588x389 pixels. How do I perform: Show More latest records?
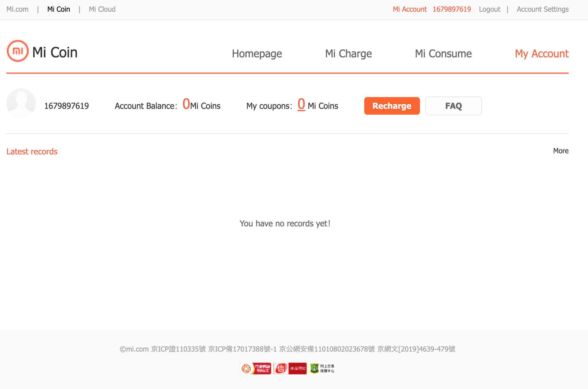(x=561, y=151)
